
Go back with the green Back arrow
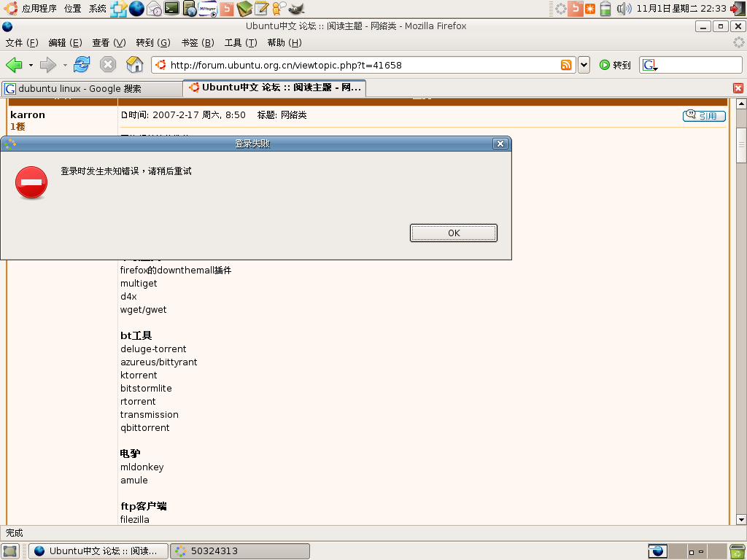14,65
